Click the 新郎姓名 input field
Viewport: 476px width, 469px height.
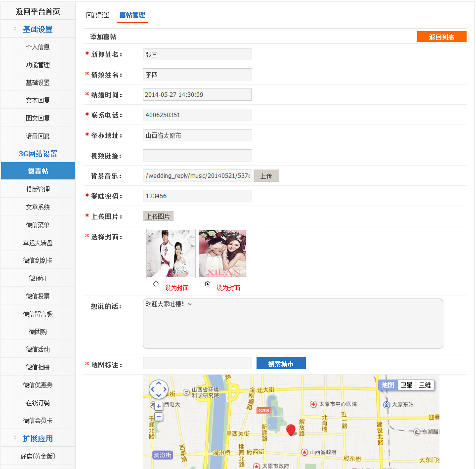(x=197, y=54)
